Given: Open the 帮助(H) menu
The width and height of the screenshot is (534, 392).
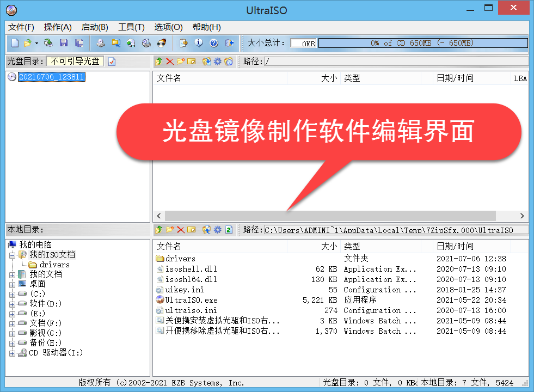Looking at the screenshot, I should [x=207, y=27].
